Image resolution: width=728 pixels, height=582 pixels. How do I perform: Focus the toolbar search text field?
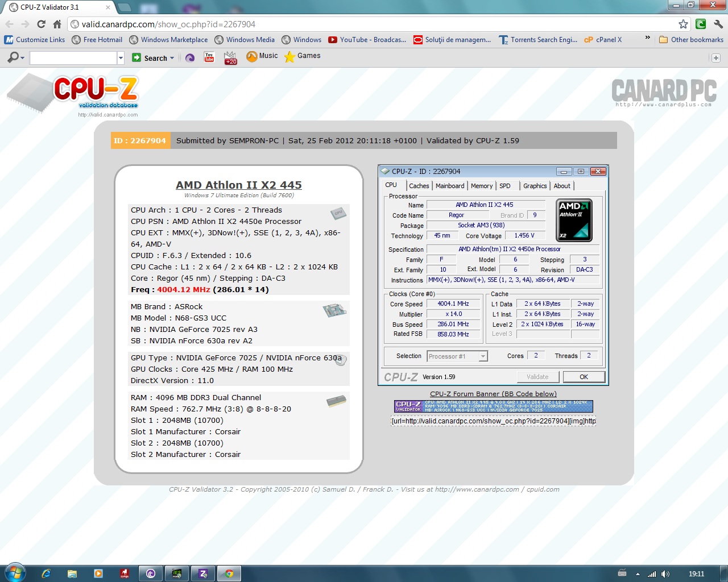73,58
